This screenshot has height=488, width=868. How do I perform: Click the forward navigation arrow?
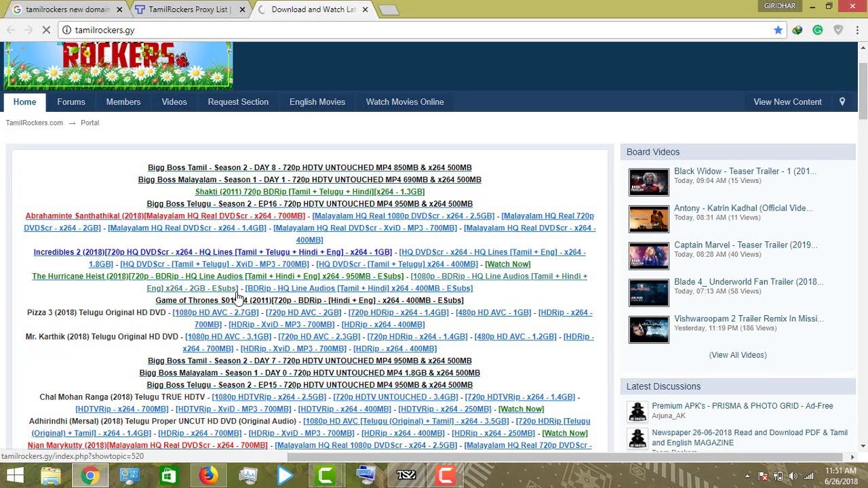28,30
